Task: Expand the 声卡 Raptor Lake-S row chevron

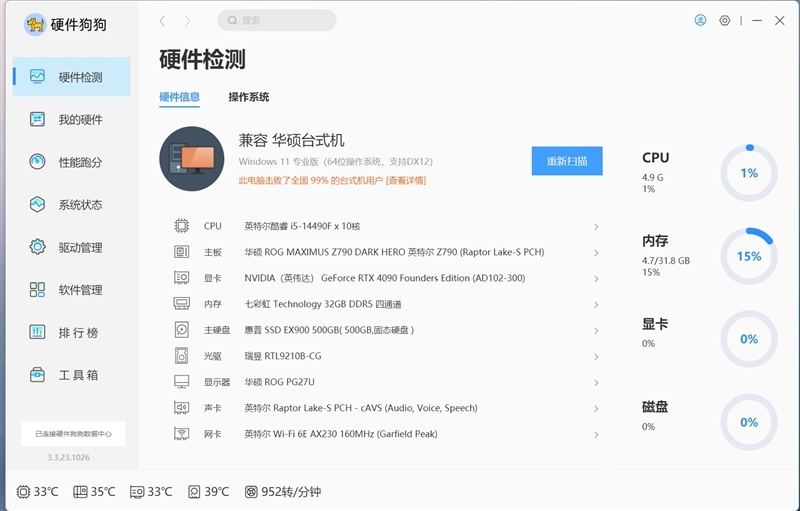Action: (x=596, y=408)
